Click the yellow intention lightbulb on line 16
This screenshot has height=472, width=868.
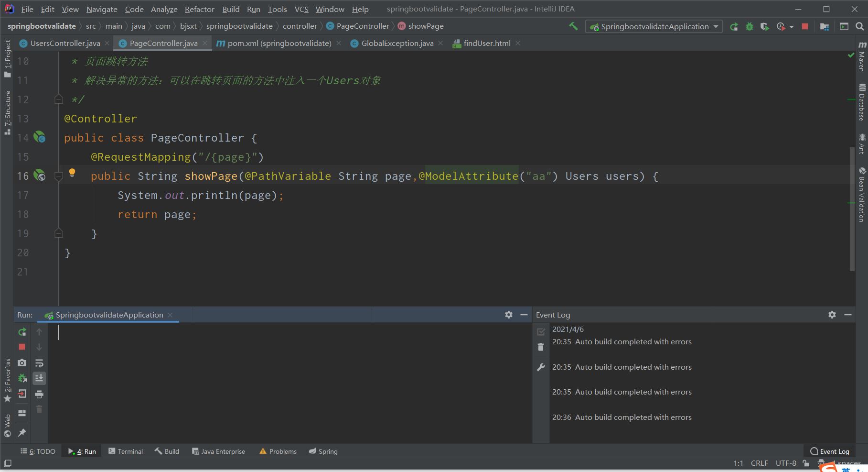(72, 173)
